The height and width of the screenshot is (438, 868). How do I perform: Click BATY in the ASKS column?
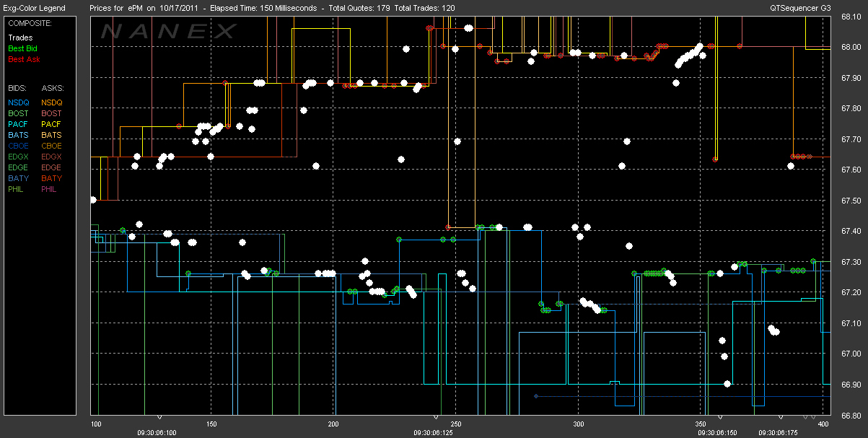pos(51,178)
